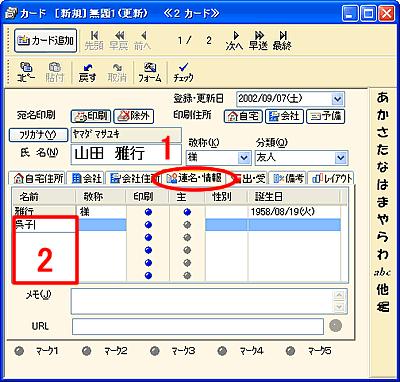This screenshot has width=400, height=382.
Task: Click the コピー copy toolbar icon
Action: [26, 72]
